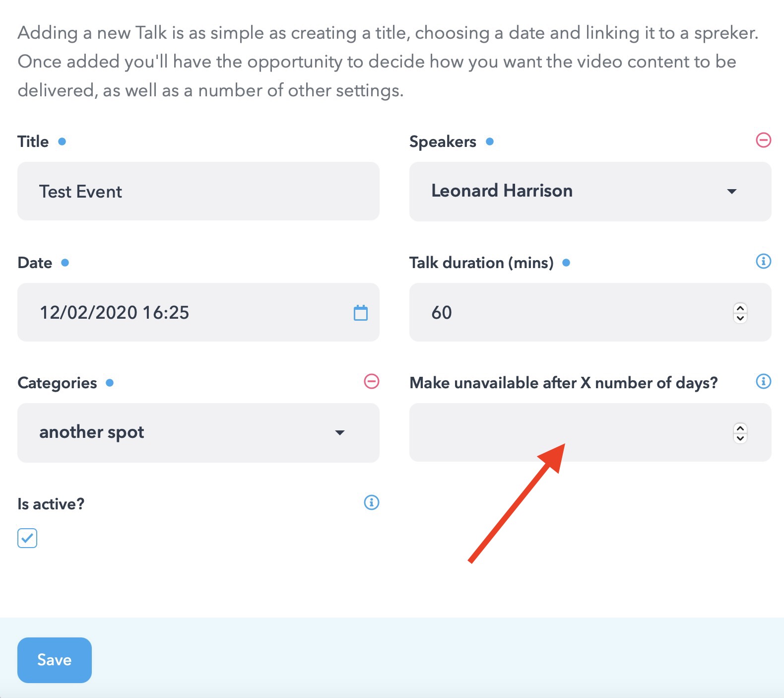This screenshot has height=698, width=784.
Task: Show info for Make unavailable after days
Action: click(763, 381)
